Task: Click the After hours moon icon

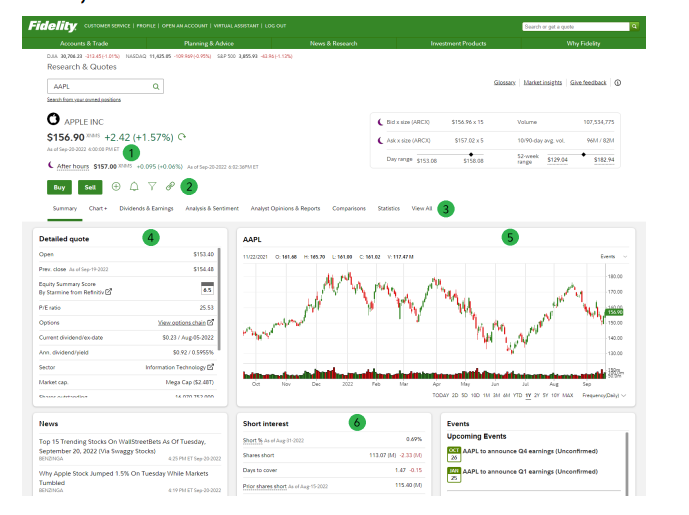Action: pyautogui.click(x=51, y=165)
